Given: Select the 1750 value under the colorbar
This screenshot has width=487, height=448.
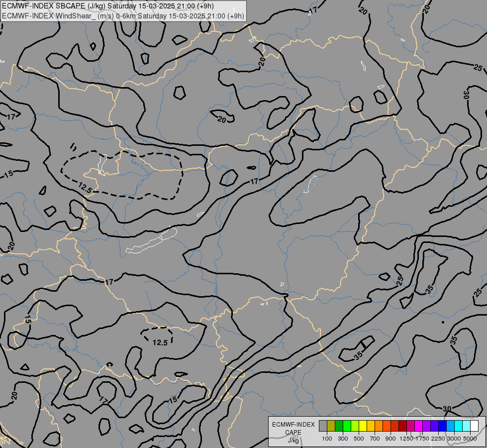Looking at the screenshot, I should point(422,439).
